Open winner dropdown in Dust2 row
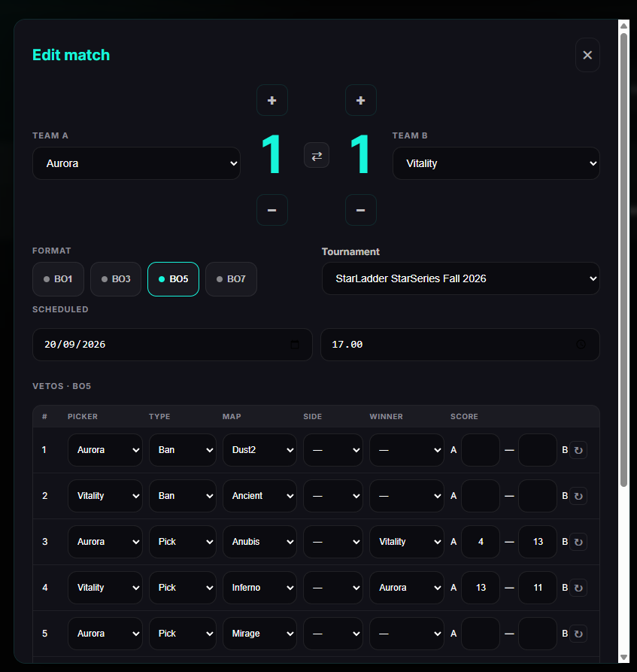637x672 pixels. [407, 450]
